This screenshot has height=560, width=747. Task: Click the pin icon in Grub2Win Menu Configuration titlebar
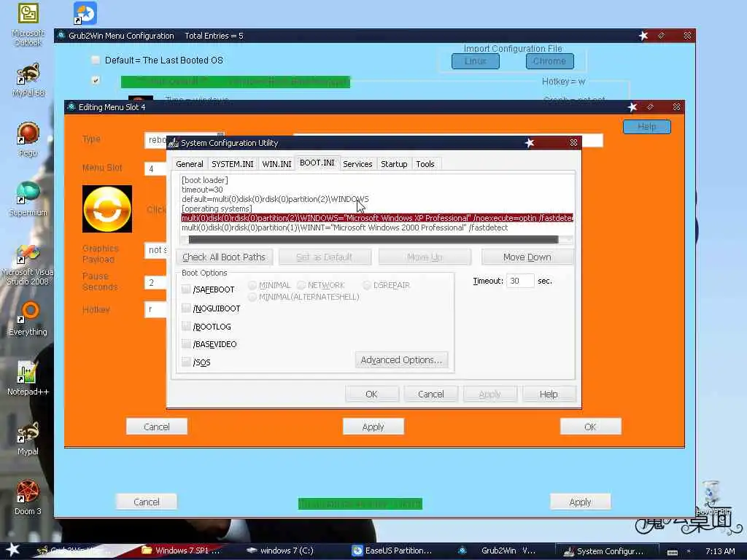pyautogui.click(x=661, y=36)
